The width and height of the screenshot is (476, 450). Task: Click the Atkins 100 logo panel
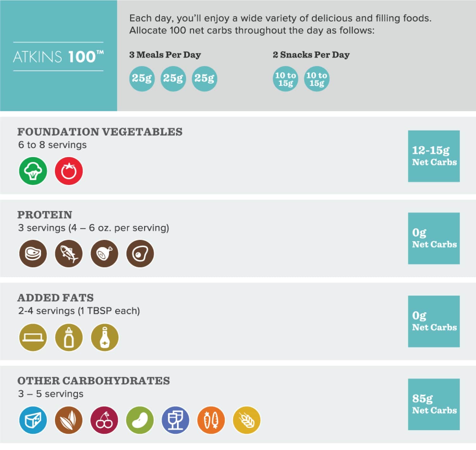pos(58,56)
